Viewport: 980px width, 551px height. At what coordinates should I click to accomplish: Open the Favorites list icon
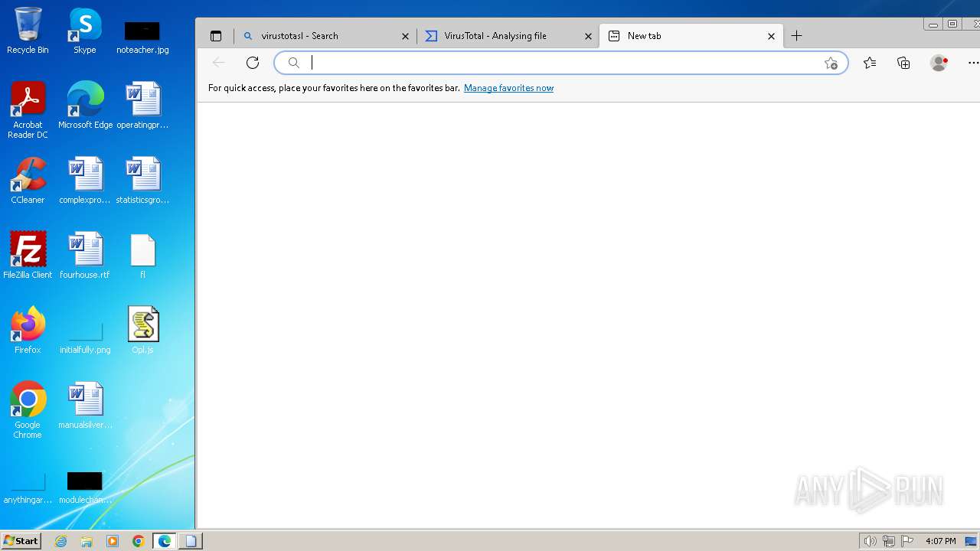[x=870, y=63]
